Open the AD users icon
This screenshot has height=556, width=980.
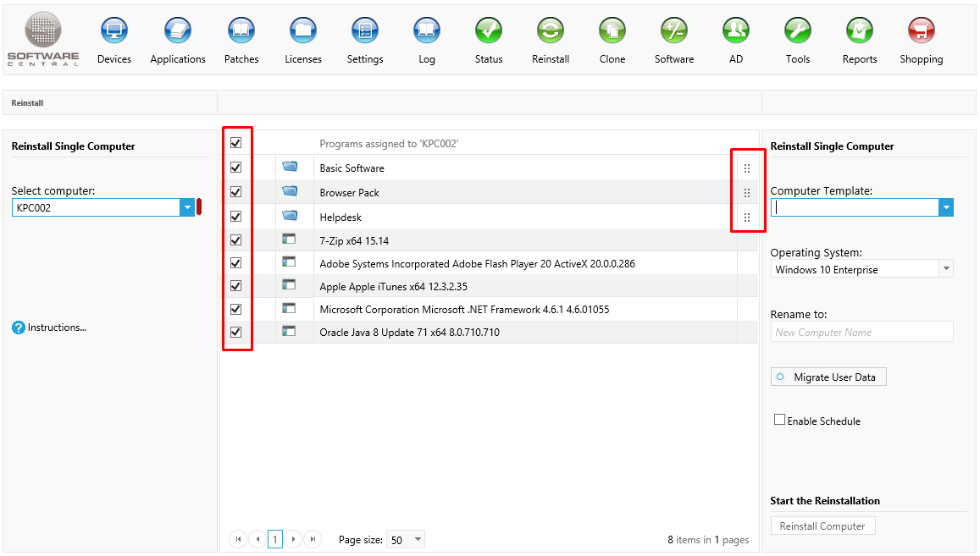click(x=735, y=31)
